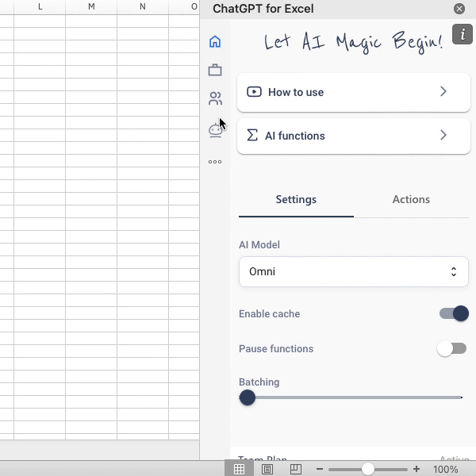The width and height of the screenshot is (476, 476).
Task: Select column N header
Action: pos(143,6)
